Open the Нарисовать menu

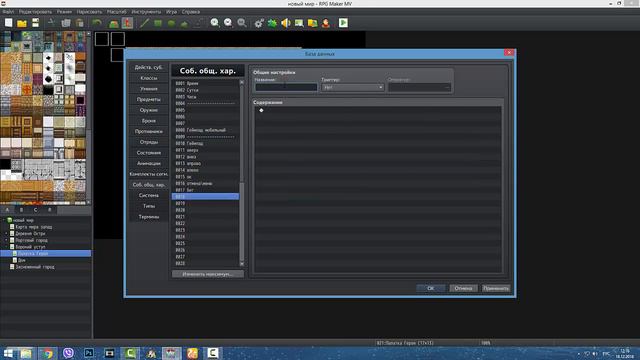pos(89,12)
